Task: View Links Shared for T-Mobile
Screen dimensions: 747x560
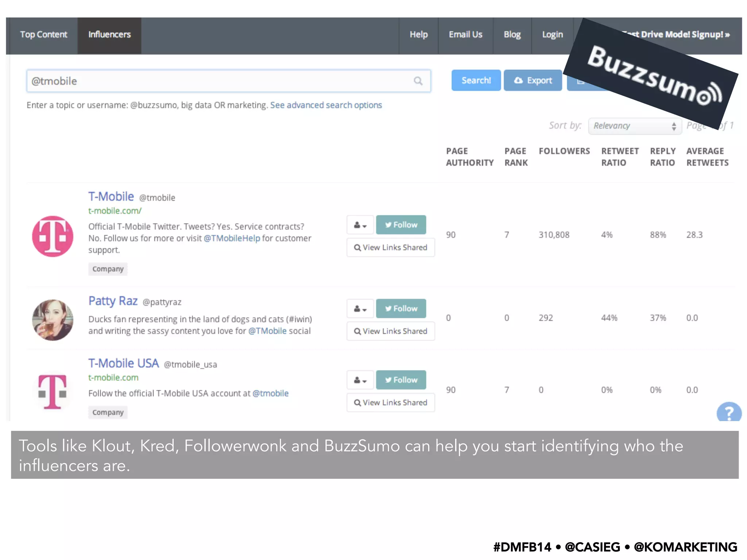Action: click(x=391, y=248)
